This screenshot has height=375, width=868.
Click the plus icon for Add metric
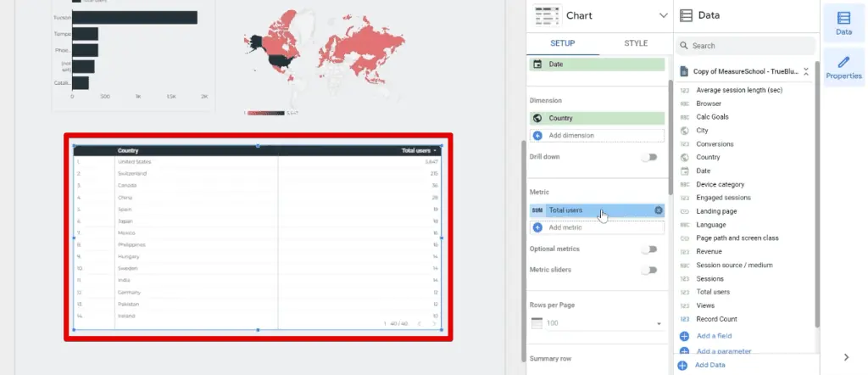coord(537,227)
